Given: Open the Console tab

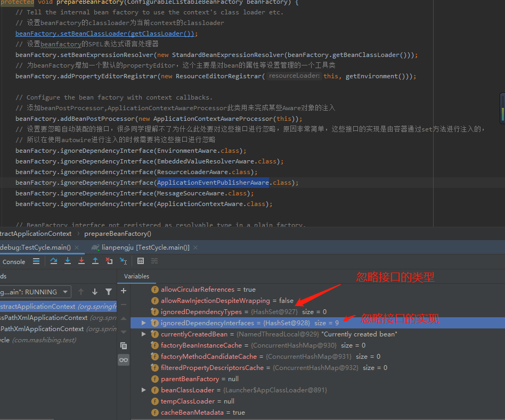Looking at the screenshot, I should [x=13, y=262].
